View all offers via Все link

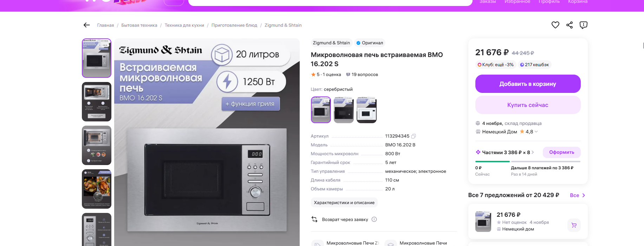[577, 195]
